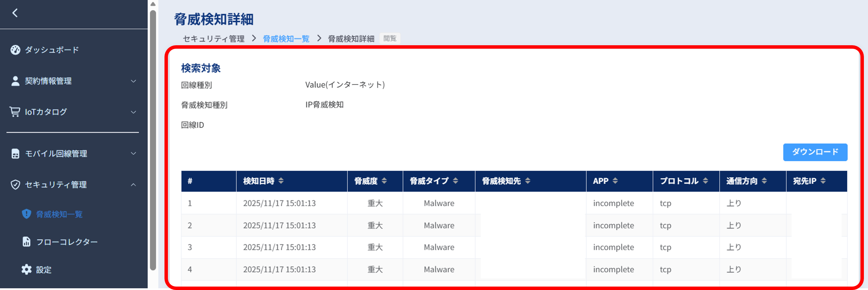Click row 1 date 2025/11/17 15:01:13
Viewport: 868px width, 290px height.
pyautogui.click(x=279, y=203)
